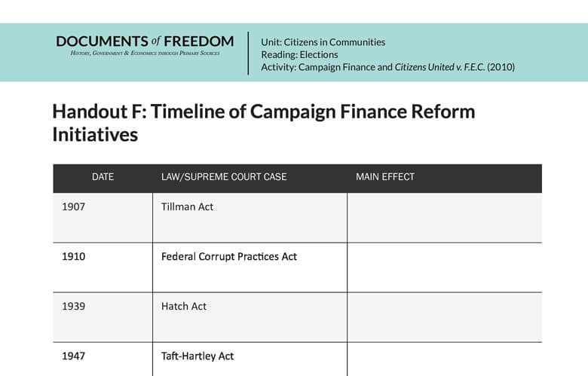Click the LAW/SUPREME COURT CASE column header
Image resolution: width=588 pixels, height=376 pixels.
(x=224, y=177)
